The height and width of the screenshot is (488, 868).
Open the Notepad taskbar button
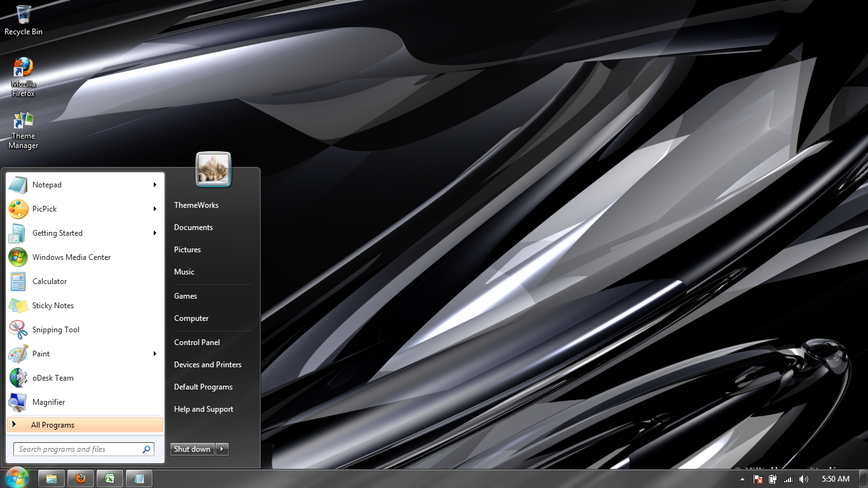click(x=139, y=478)
